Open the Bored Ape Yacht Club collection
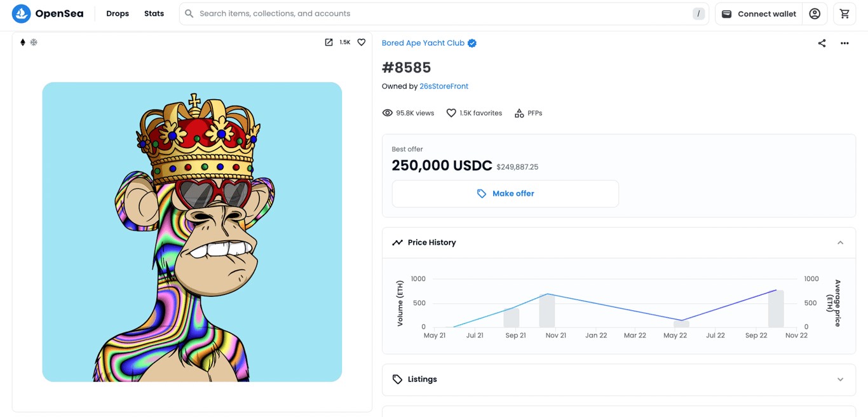 pos(423,43)
